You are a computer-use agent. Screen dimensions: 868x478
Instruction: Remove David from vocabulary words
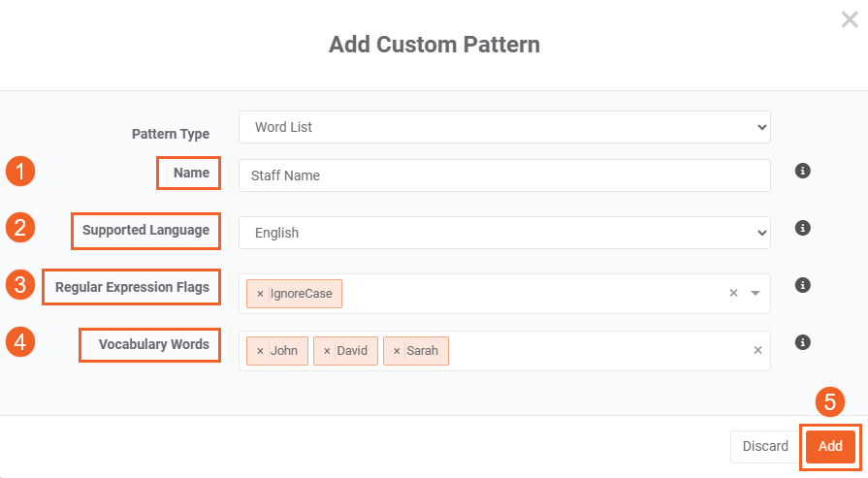(327, 351)
